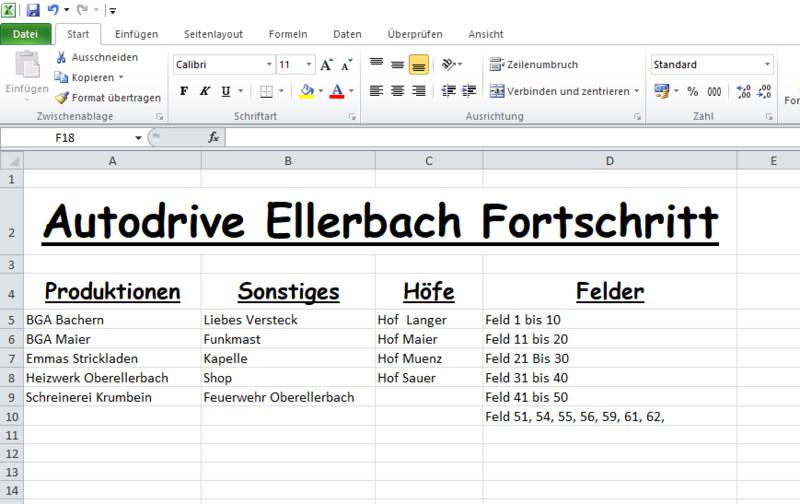Screen dimensions: 800x504
Task: Open the Calibri font name dropdown
Action: tap(269, 65)
